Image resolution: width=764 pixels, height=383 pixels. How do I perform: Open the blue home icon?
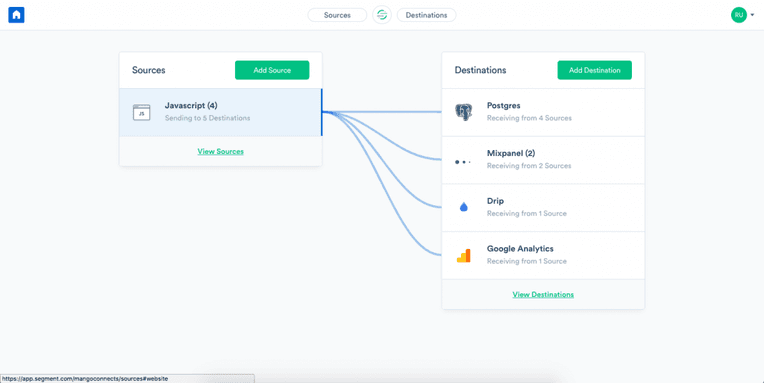pos(16,15)
